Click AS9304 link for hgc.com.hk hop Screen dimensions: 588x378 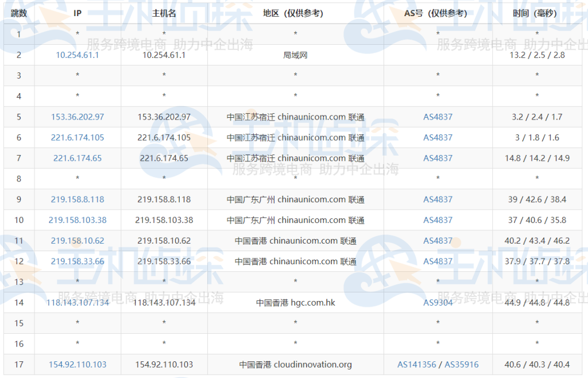437,302
